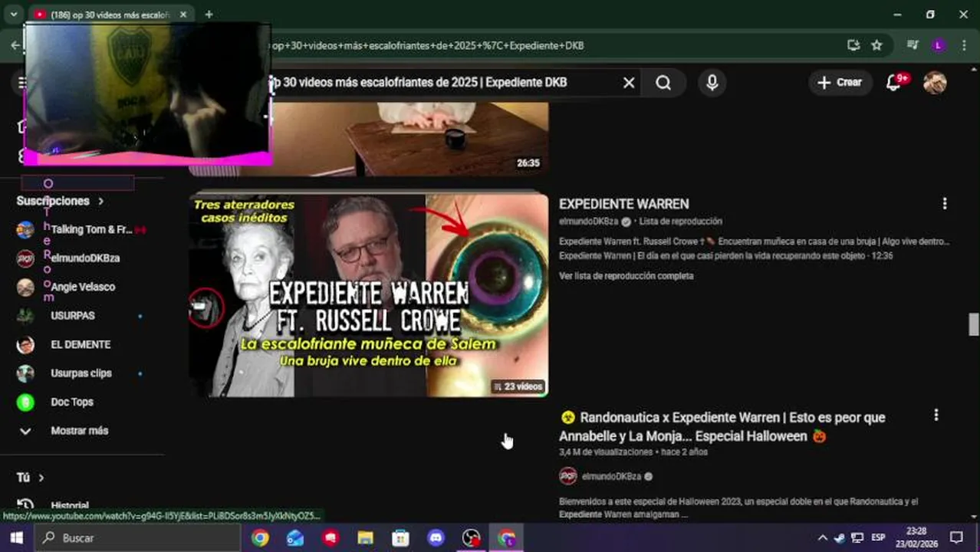Click the browser address bar URL
This screenshot has height=552, width=980.
(428, 45)
